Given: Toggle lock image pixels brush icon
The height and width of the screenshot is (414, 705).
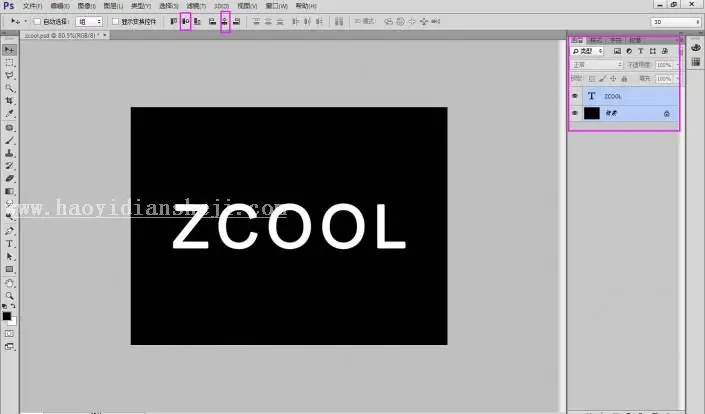Looking at the screenshot, I should (x=602, y=79).
